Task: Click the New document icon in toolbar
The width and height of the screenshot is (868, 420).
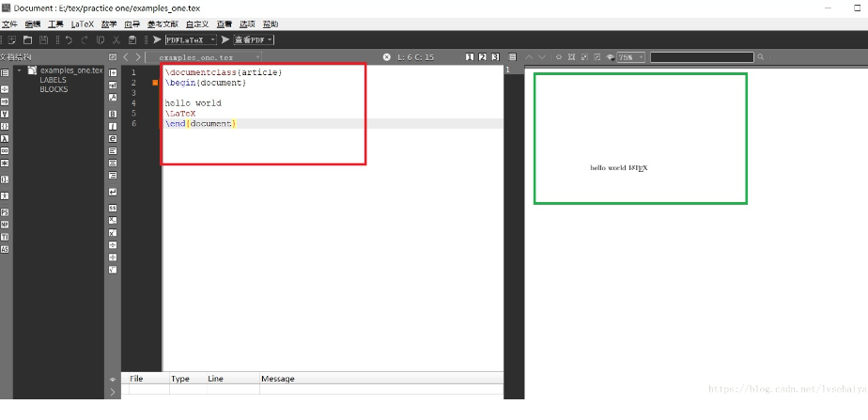Action: 11,39
